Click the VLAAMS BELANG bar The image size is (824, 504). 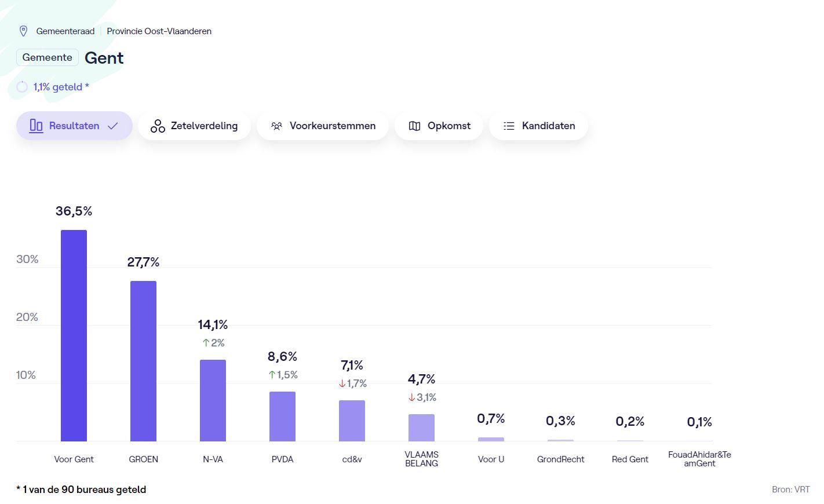[x=421, y=428]
